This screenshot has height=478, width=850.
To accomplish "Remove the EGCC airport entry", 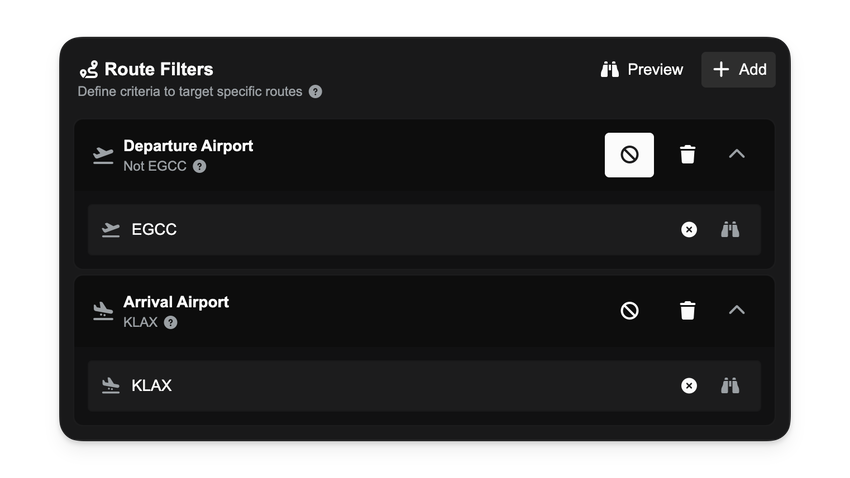I will point(689,230).
